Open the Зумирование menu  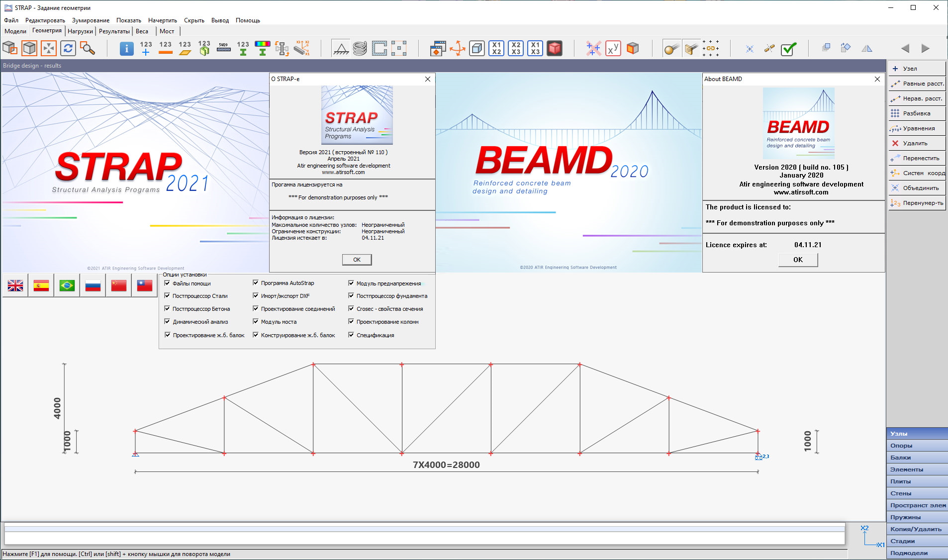tap(91, 20)
